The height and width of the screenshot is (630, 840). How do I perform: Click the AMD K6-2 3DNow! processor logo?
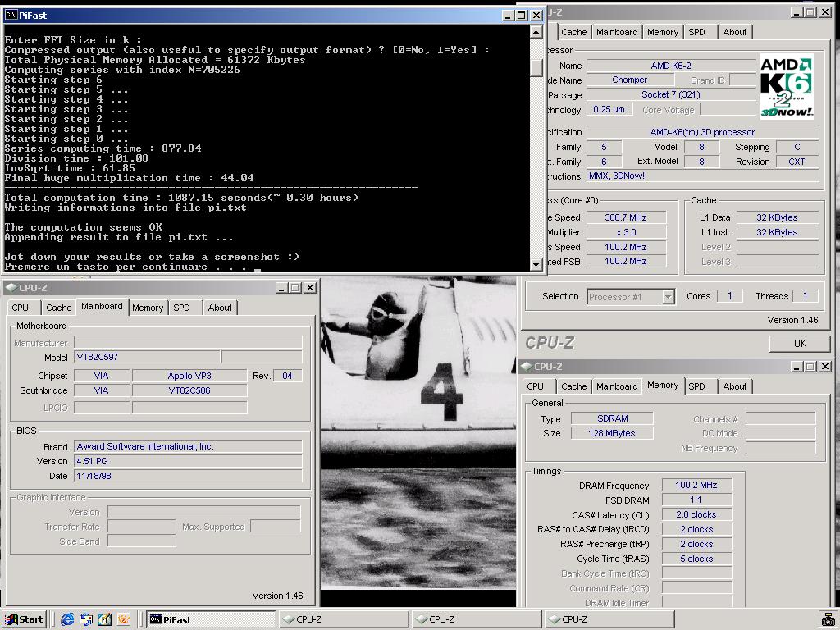[787, 85]
